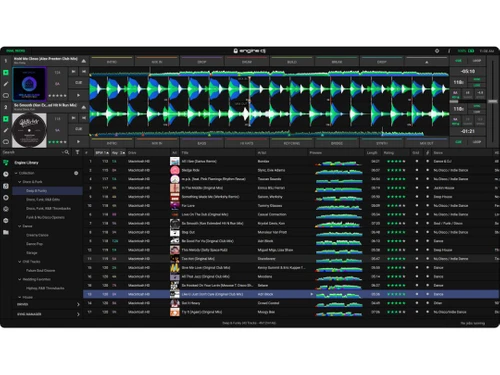Eject the track from deck 2
The width and height of the screenshot is (500, 375).
[84, 107]
